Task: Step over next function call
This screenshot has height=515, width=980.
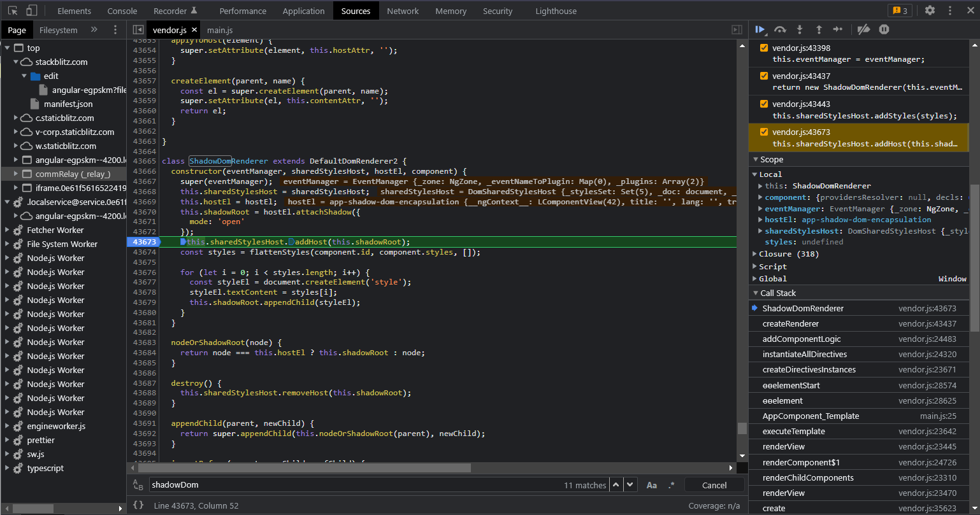Action: click(780, 29)
